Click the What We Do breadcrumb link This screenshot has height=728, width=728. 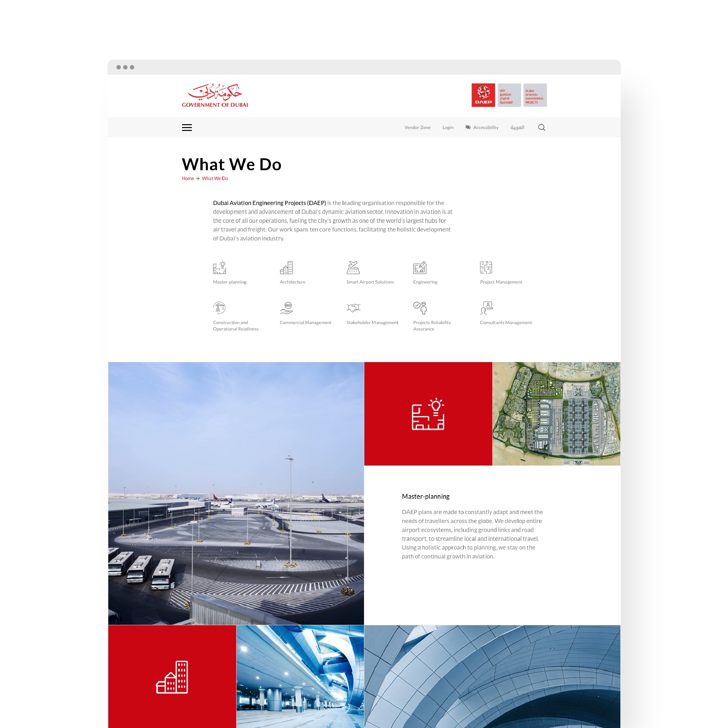coord(215,178)
